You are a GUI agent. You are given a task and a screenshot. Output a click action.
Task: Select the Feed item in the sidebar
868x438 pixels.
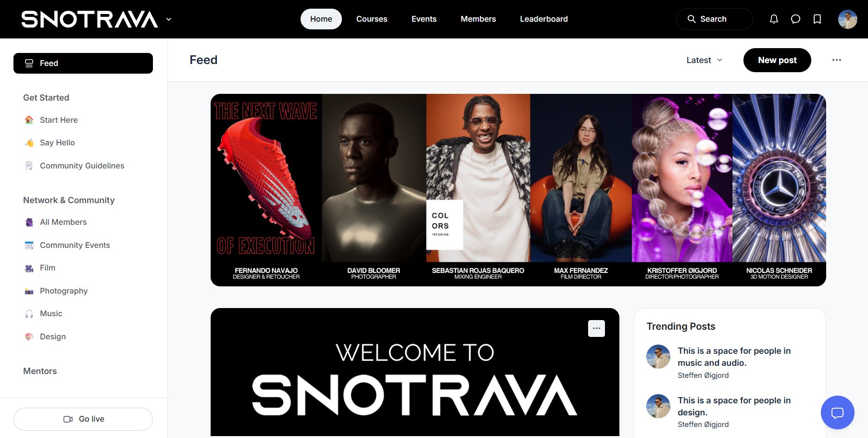pos(83,63)
